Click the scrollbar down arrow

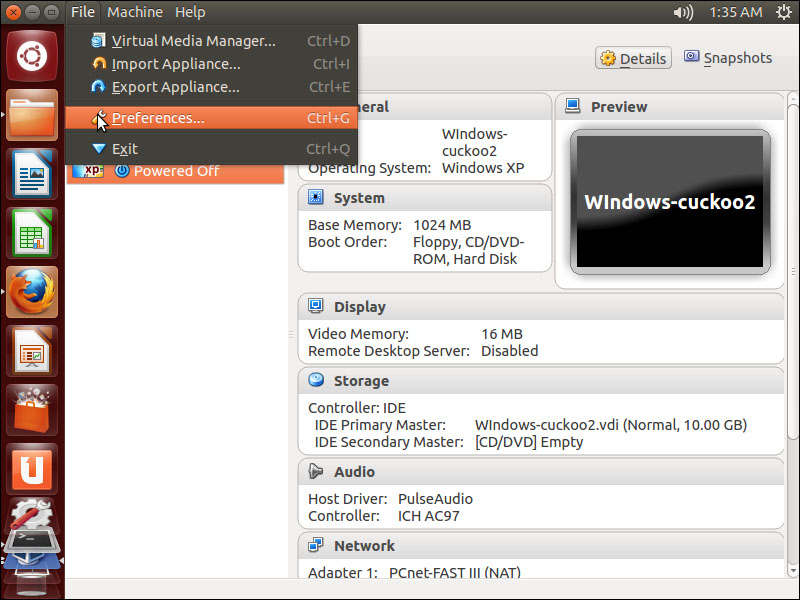[x=793, y=570]
